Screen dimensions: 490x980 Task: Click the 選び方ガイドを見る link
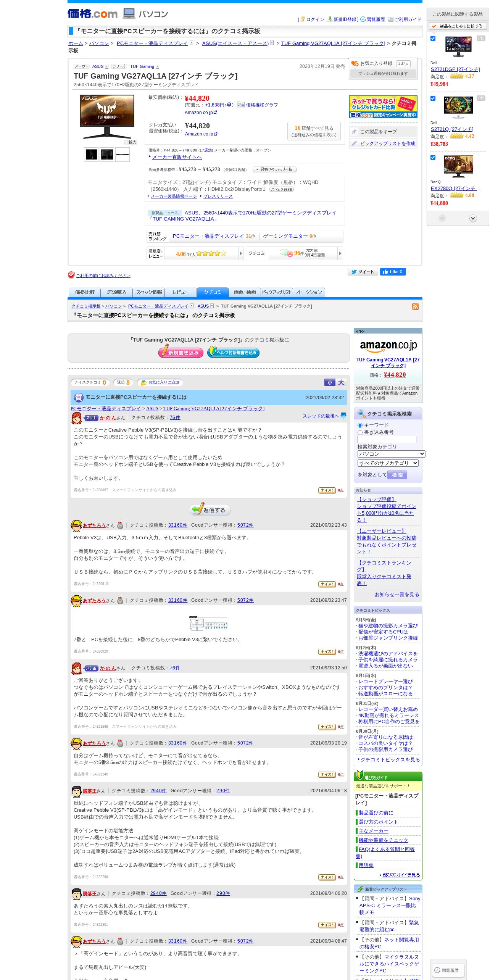point(401,875)
